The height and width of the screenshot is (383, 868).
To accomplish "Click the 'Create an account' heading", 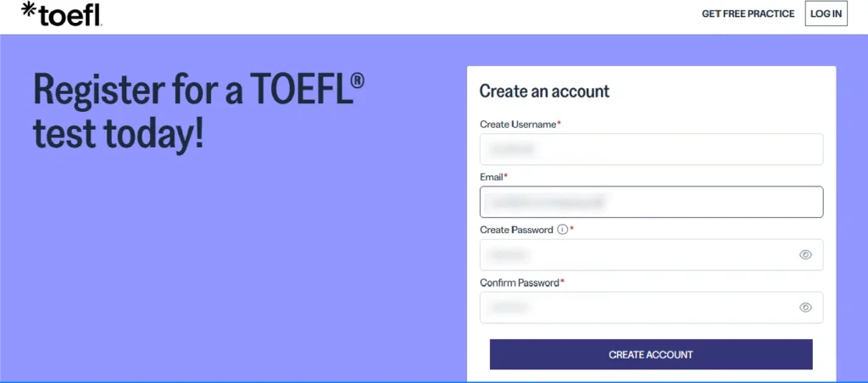I will [x=544, y=91].
